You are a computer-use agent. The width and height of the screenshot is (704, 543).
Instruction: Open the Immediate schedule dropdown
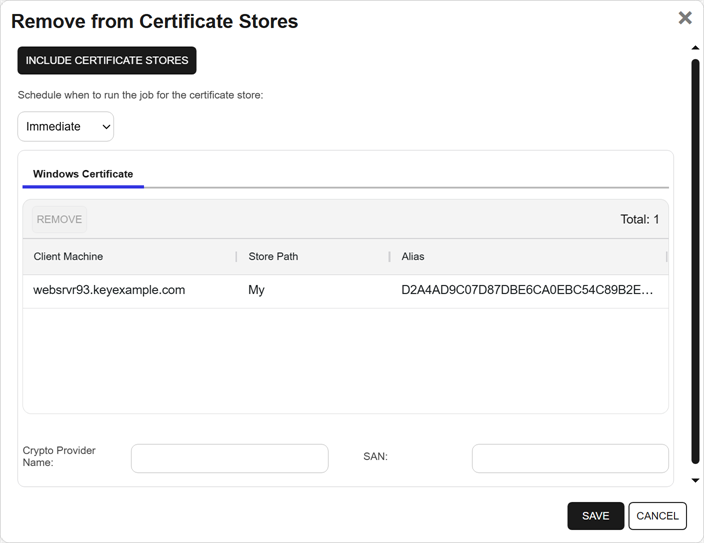pyautogui.click(x=66, y=127)
